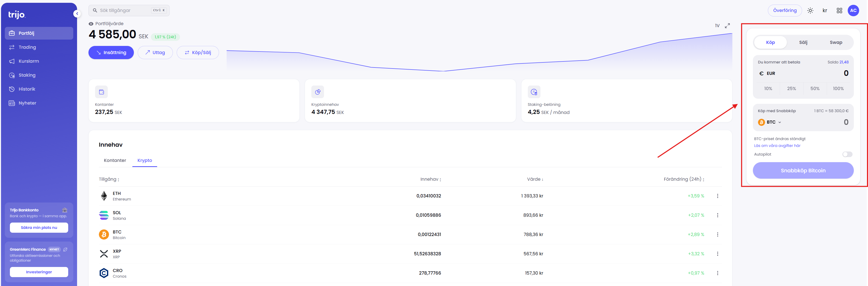The width and height of the screenshot is (868, 286).
Task: Expand the portfolio chart to fullscreen
Action: click(x=727, y=26)
